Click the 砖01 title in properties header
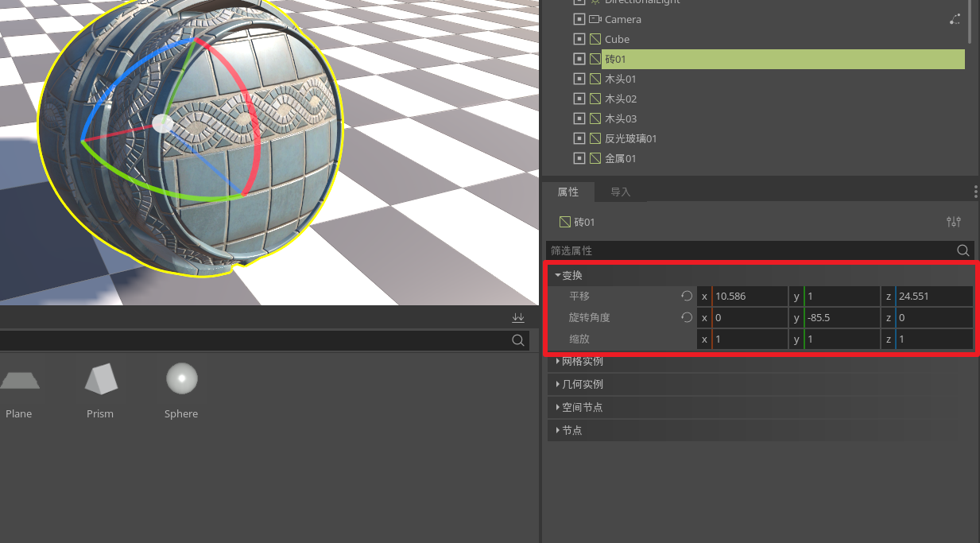The image size is (980, 543). click(584, 222)
